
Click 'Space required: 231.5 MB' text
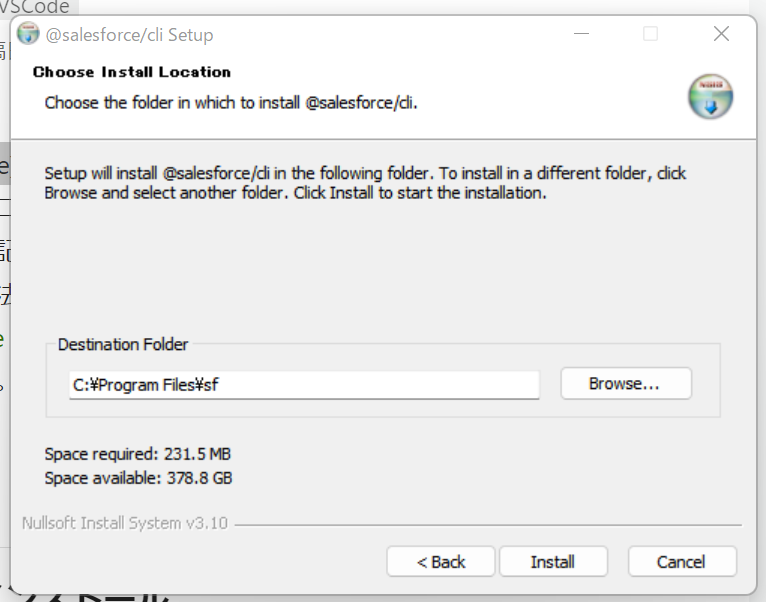coord(137,454)
